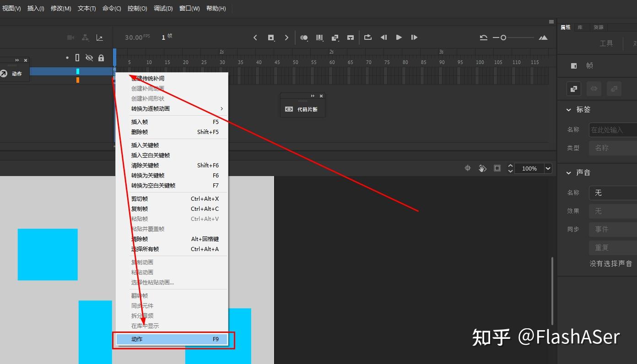Select the stage rotation tool icon
Viewport: 637px width, 364px height.
(482, 168)
